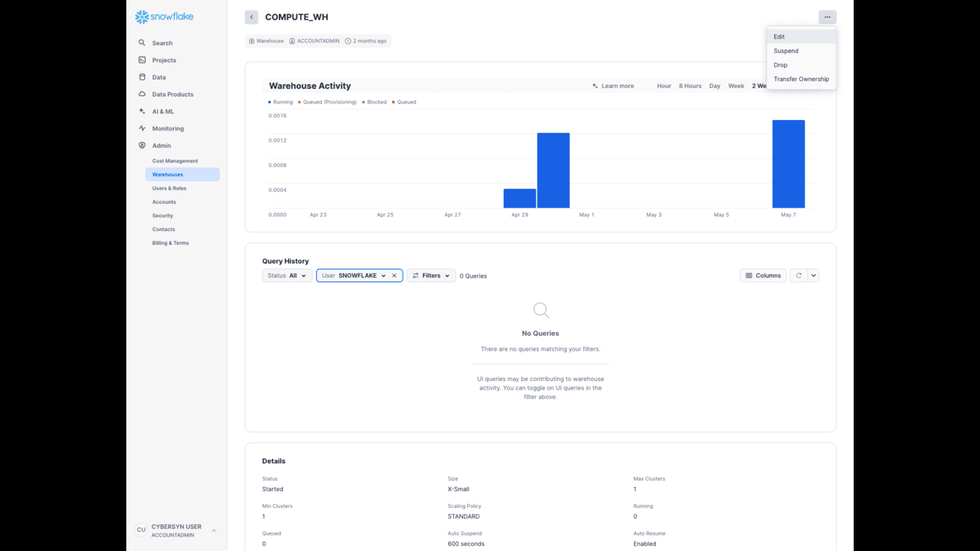980x551 pixels.
Task: Click the CU user avatar
Action: pos(141,530)
